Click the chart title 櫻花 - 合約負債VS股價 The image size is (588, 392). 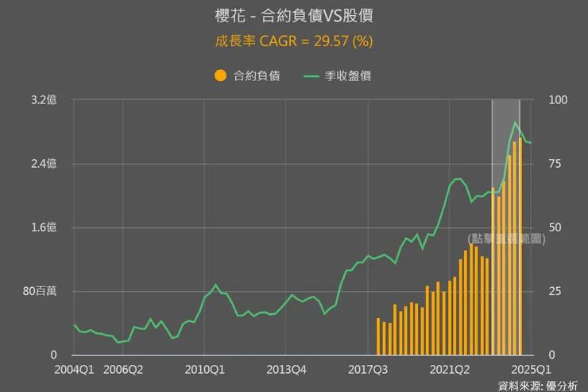pos(294,16)
